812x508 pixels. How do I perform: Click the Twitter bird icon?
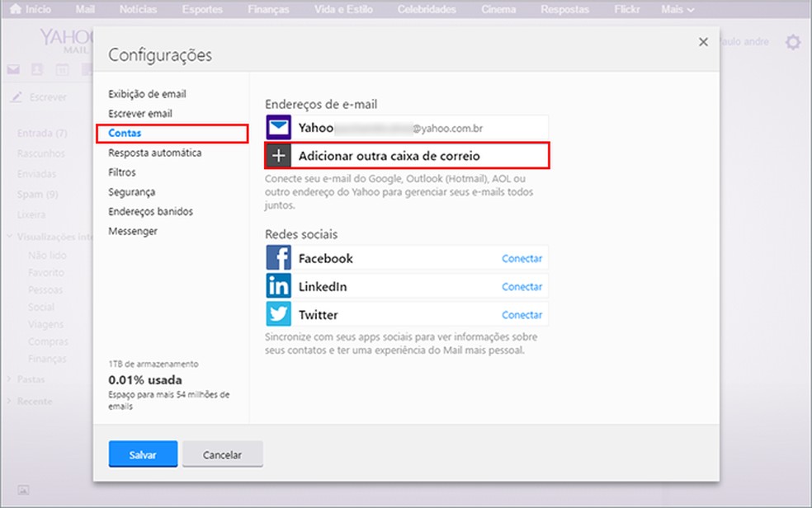point(279,314)
